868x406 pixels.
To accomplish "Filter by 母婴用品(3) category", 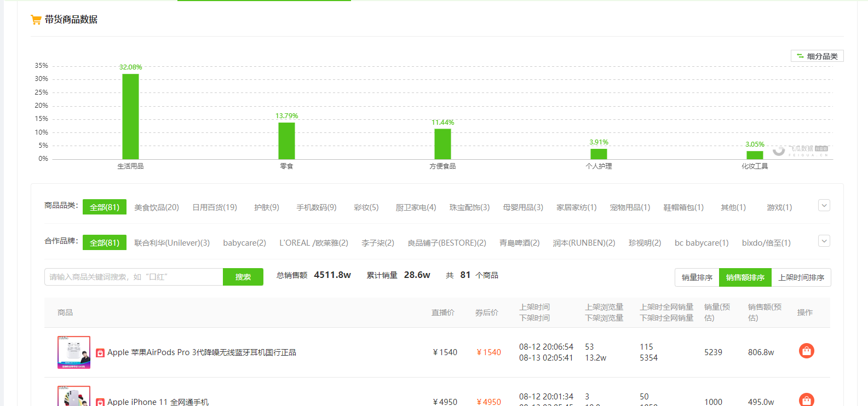I will tap(523, 207).
